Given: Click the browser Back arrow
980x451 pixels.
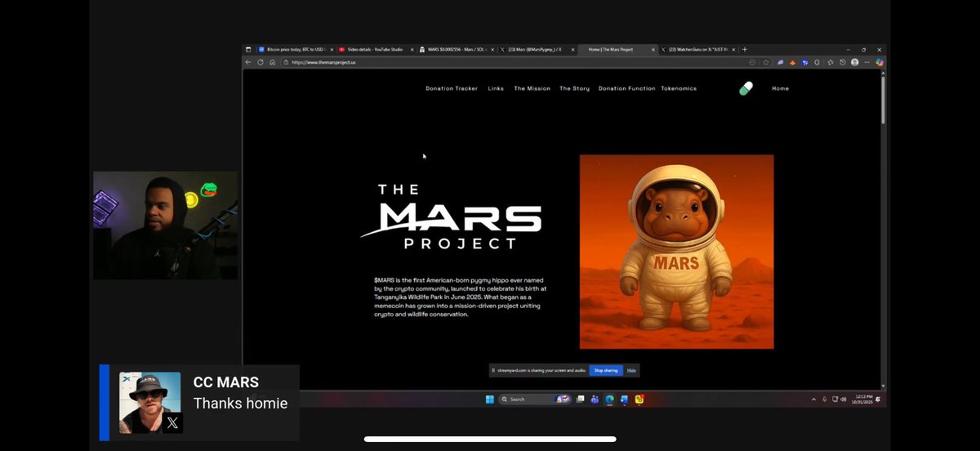Looking at the screenshot, I should (x=249, y=62).
